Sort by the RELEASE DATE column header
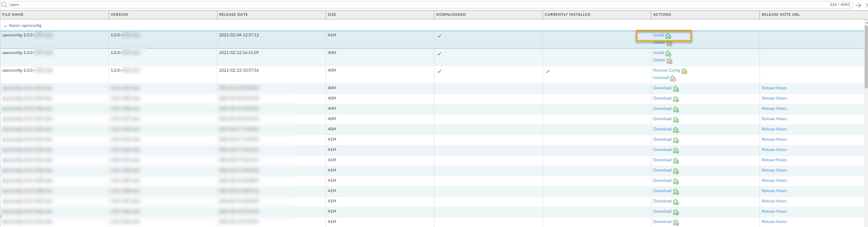The image size is (868, 227). [x=271, y=15]
